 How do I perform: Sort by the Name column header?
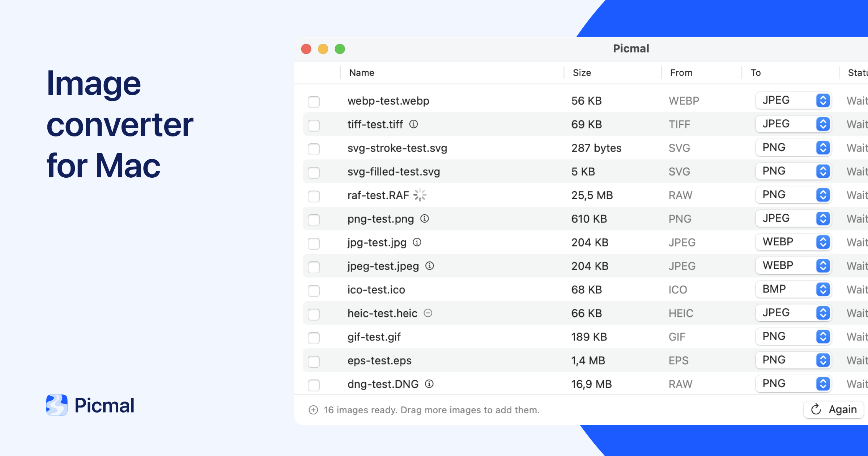coord(362,73)
